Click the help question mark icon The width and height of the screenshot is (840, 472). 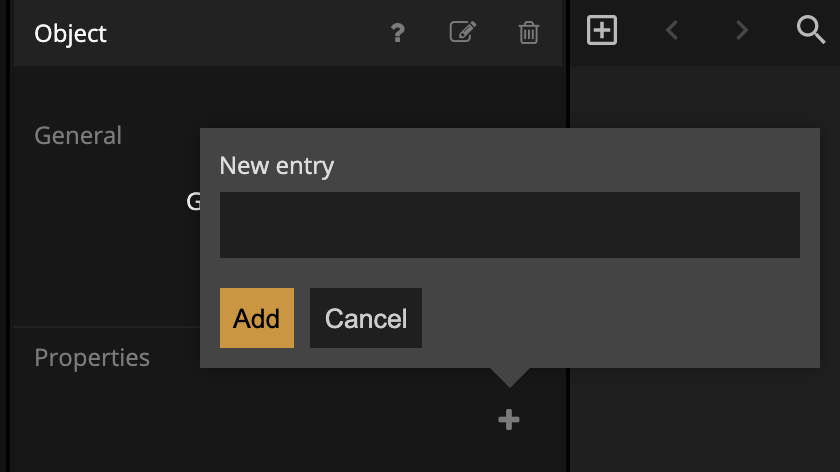pos(398,33)
